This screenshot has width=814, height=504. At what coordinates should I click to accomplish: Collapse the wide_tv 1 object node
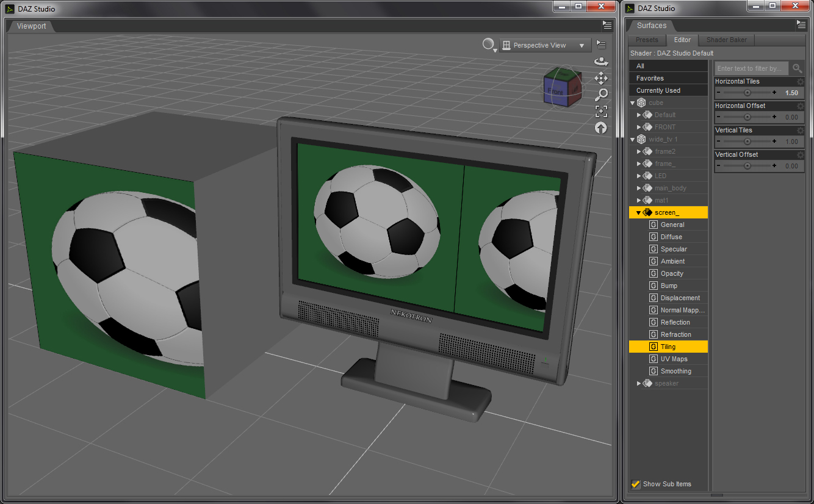[x=633, y=140]
